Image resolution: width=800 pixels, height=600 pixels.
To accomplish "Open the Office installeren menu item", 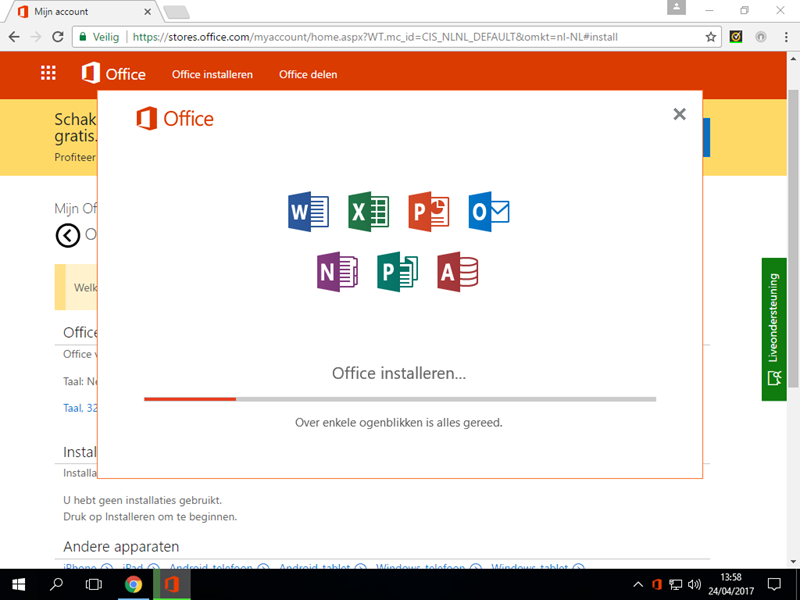I will pos(212,74).
